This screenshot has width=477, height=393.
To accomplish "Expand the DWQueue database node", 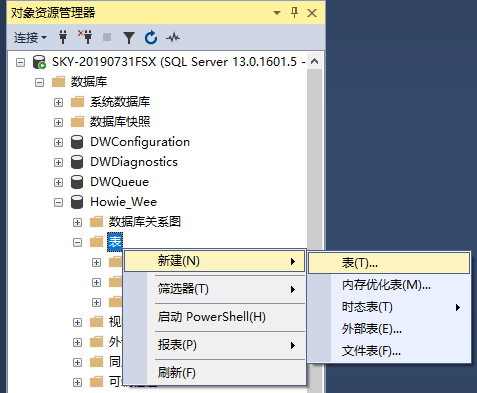I will [58, 182].
